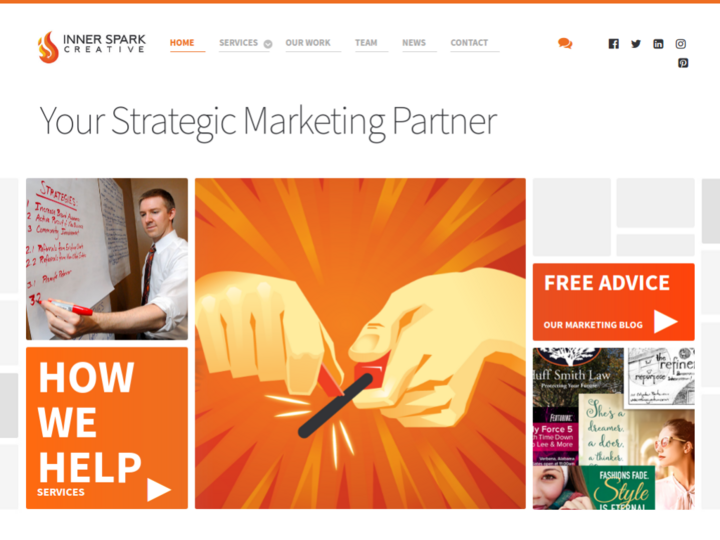Click the How We Help services tile

(107, 428)
